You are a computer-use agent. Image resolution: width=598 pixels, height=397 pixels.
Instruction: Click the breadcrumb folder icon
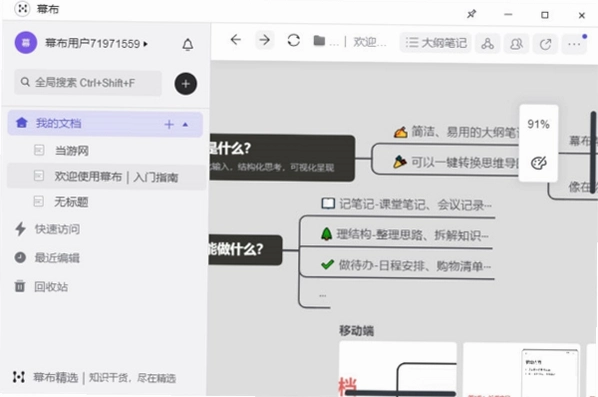click(x=319, y=40)
